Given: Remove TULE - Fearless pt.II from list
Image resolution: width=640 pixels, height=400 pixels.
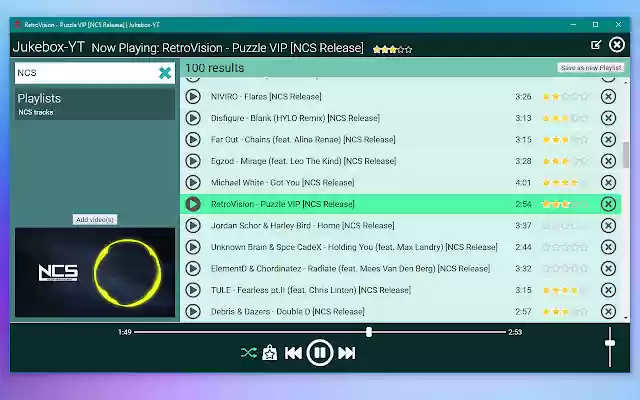Looking at the screenshot, I should click(x=608, y=290).
